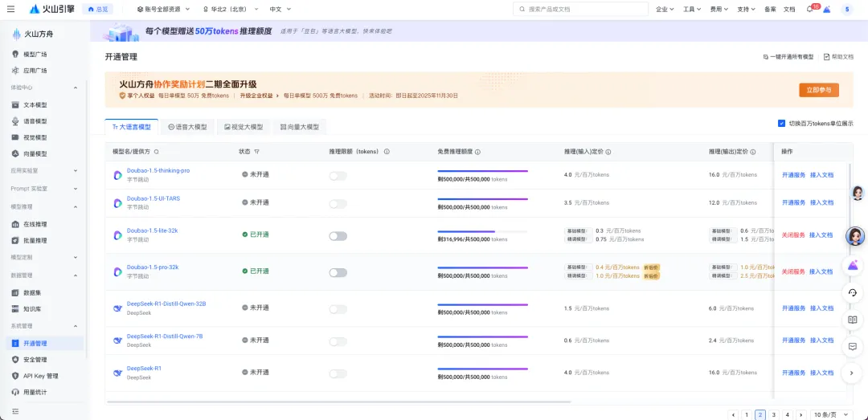This screenshot has height=420, width=868.
Task: Toggle limit switch for Doubao-1.5-lite-32k
Action: click(x=338, y=236)
